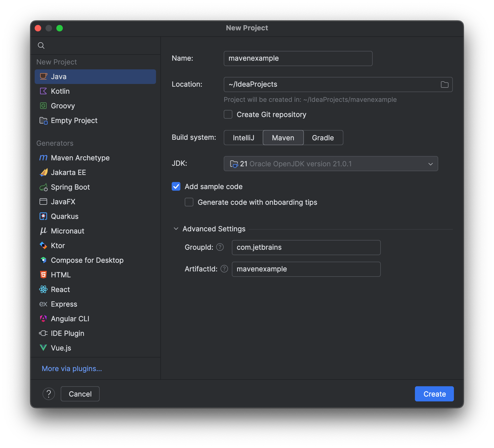Click the React atom icon
The width and height of the screenshot is (494, 448).
[43, 289]
